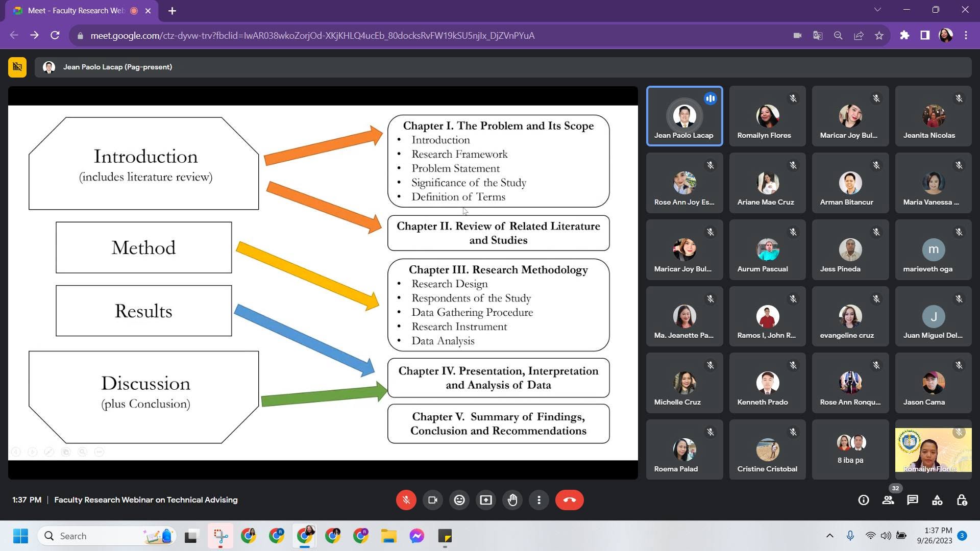The image size is (980, 551).
Task: Open host controls lock icon
Action: coord(962,500)
